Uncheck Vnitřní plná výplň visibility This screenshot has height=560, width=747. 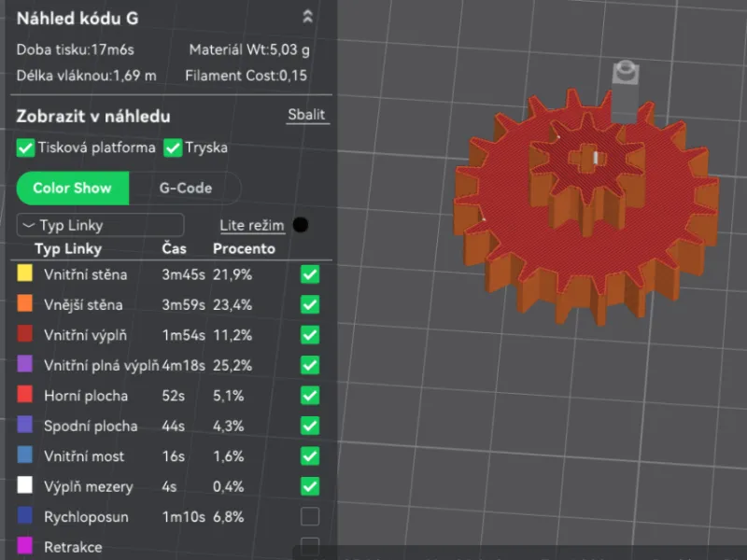pos(310,365)
